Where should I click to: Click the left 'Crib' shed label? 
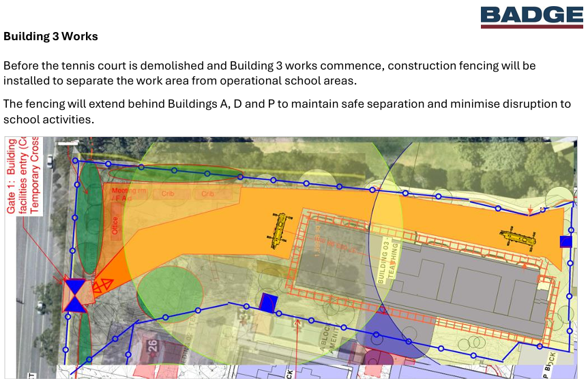point(168,194)
